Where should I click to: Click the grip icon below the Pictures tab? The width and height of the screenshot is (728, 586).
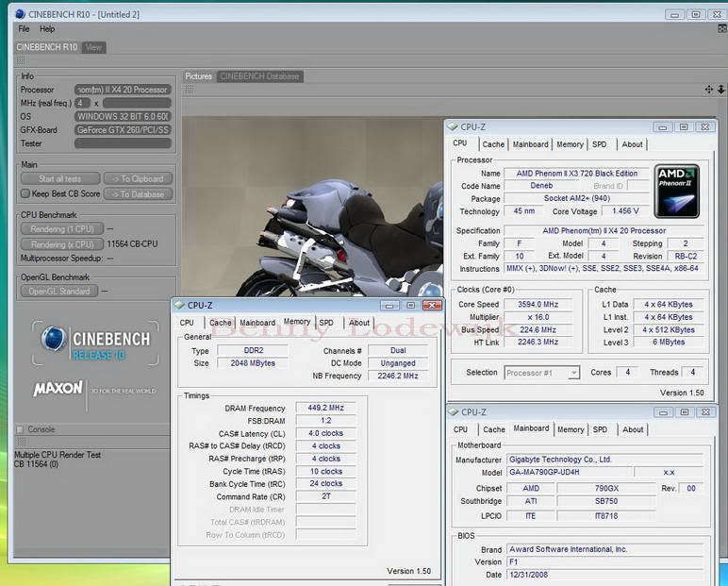pyautogui.click(x=190, y=91)
